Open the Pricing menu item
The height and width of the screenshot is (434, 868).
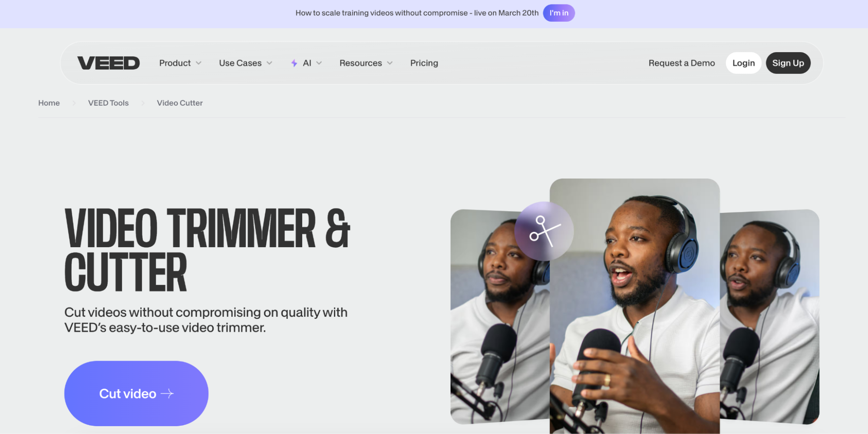coord(424,63)
